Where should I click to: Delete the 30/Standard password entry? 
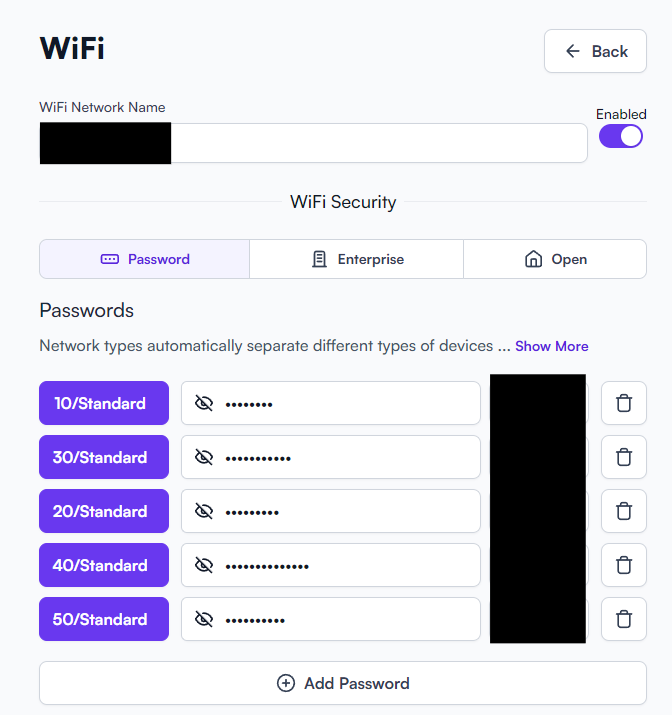(x=624, y=457)
